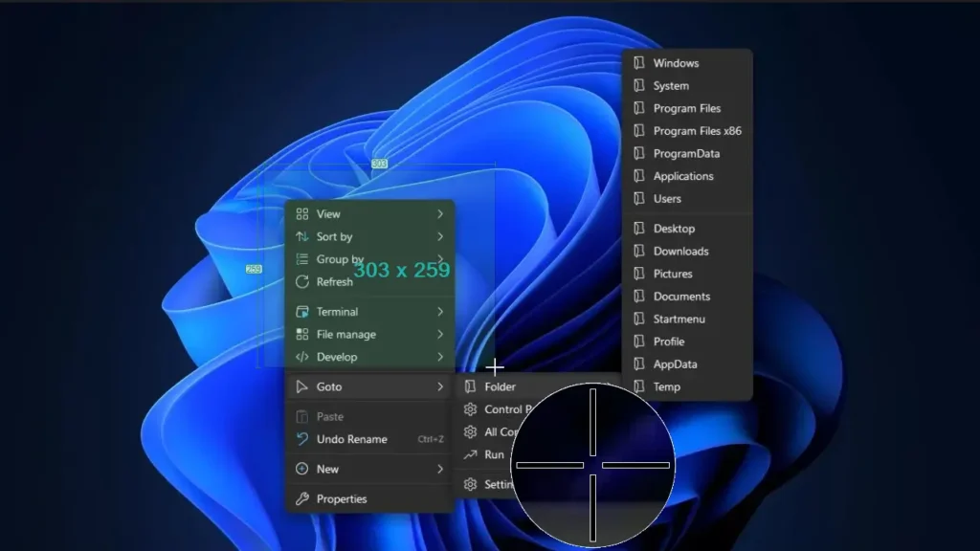The width and height of the screenshot is (980, 551).
Task: Select the Windows folder item
Action: pos(676,63)
